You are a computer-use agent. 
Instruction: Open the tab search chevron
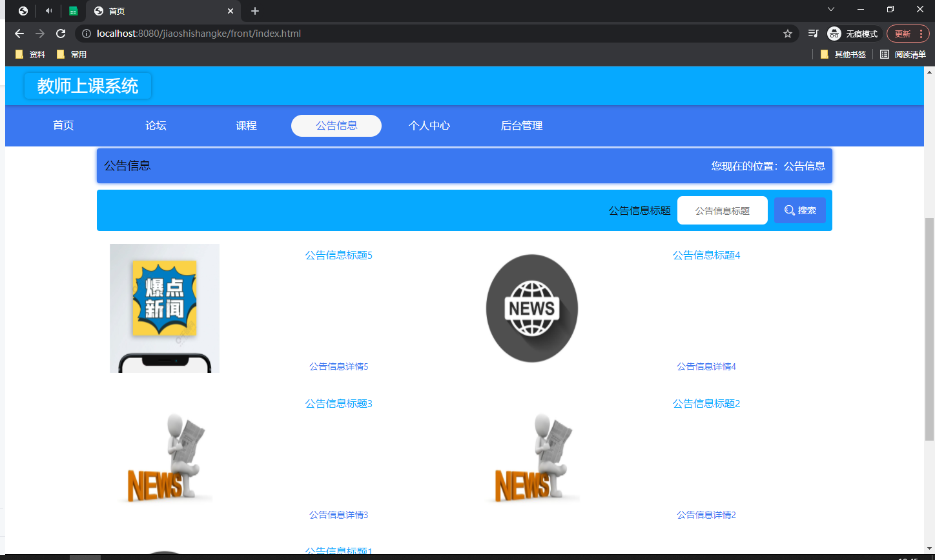831,9
